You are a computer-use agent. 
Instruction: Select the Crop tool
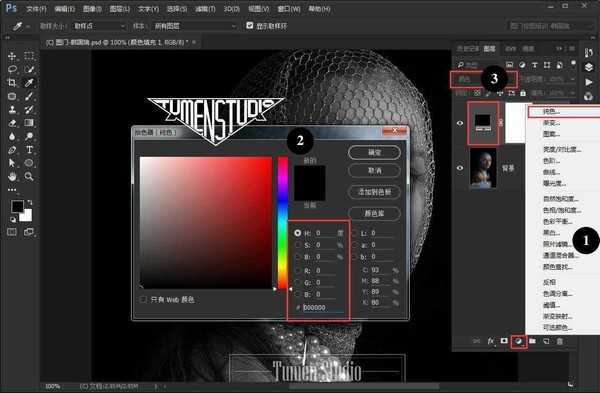(12, 83)
